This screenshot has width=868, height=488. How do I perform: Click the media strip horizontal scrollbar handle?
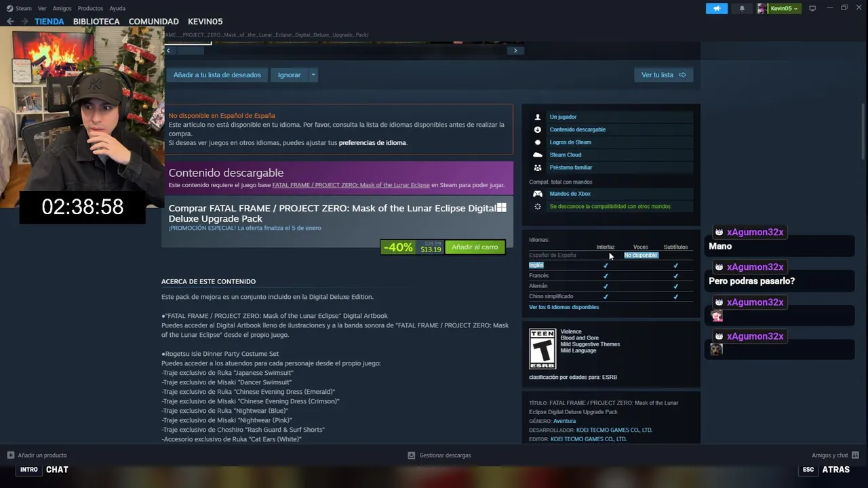190,51
